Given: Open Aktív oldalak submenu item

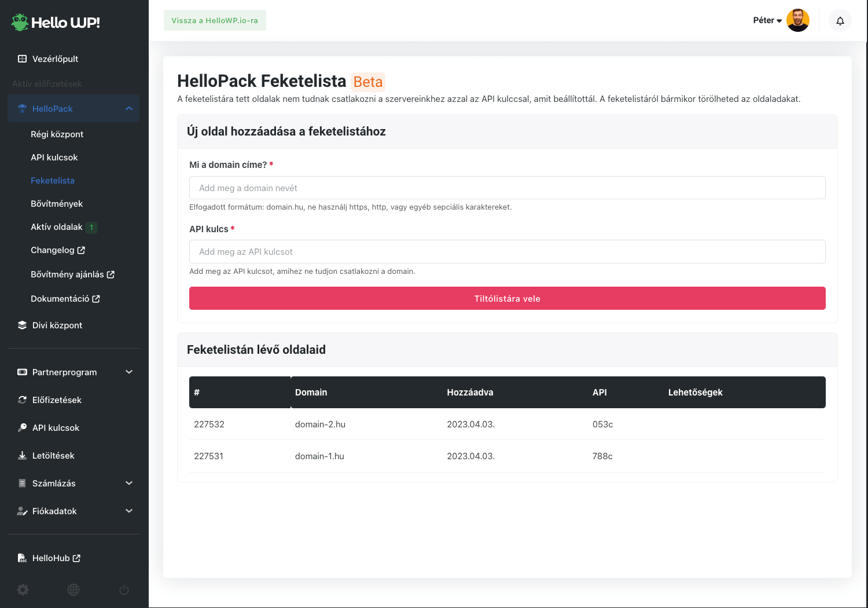Looking at the screenshot, I should pos(56,226).
